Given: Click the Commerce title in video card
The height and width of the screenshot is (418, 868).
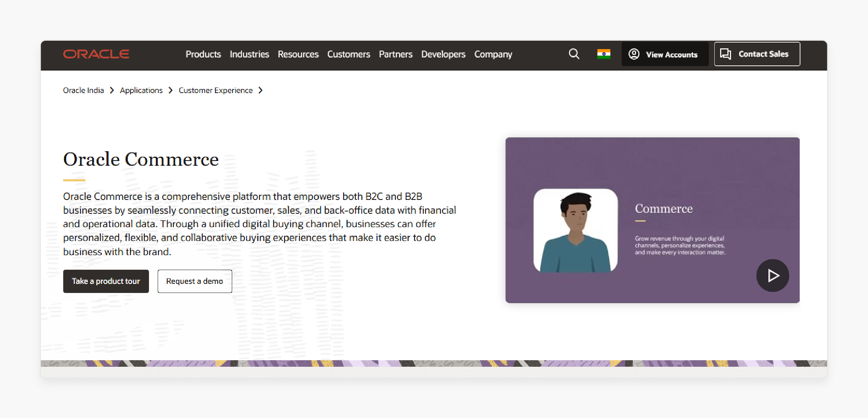Looking at the screenshot, I should [x=663, y=208].
